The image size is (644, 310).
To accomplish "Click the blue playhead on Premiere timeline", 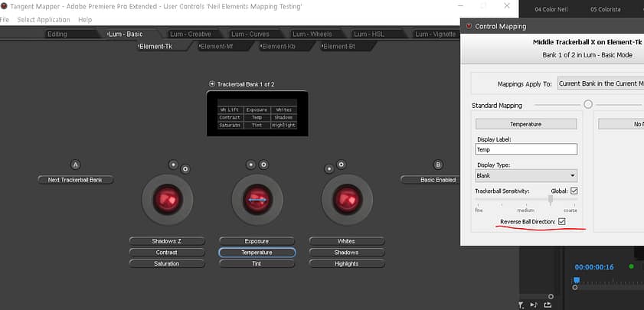I will click(577, 280).
